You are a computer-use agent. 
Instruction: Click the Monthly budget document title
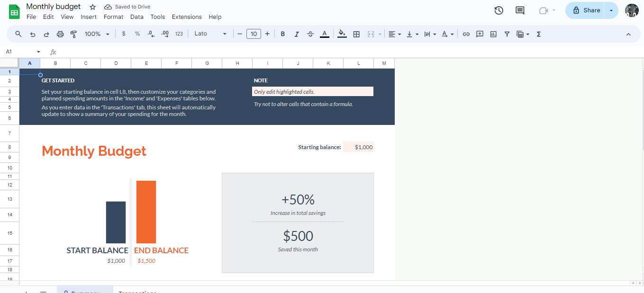click(54, 7)
